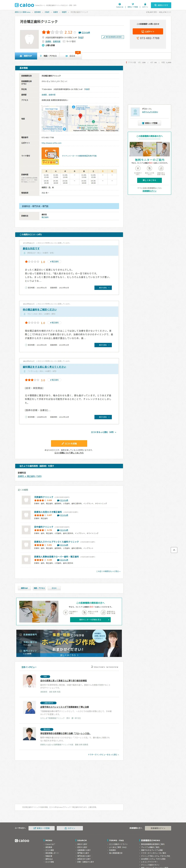Click この近くの病院をもっと見る link
This screenshot has height=868, width=186.
point(108,571)
